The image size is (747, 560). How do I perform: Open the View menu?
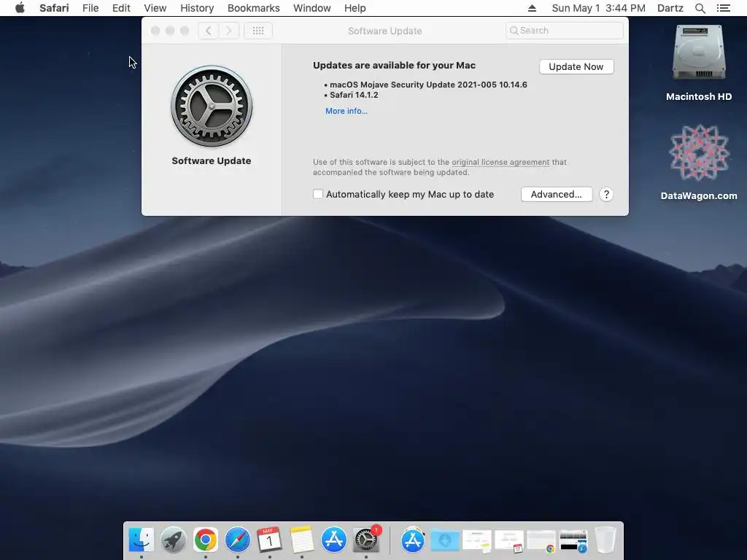[155, 8]
